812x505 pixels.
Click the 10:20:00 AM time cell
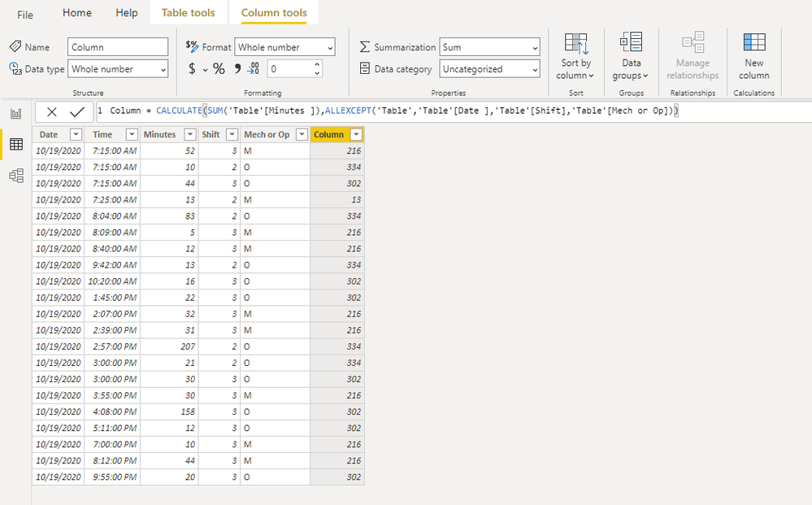click(x=112, y=281)
